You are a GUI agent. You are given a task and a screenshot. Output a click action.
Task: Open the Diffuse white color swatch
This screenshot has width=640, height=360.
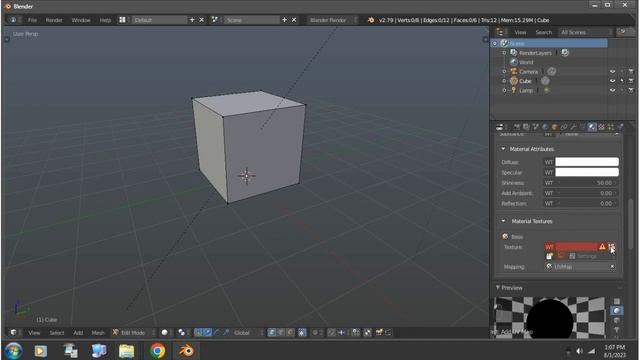[x=587, y=162]
